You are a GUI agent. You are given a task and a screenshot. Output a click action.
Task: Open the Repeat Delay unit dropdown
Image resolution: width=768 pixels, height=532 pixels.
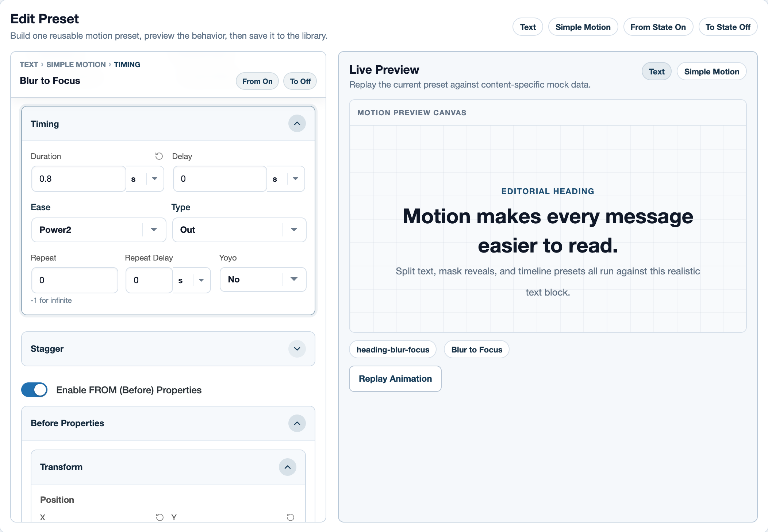coord(192,280)
